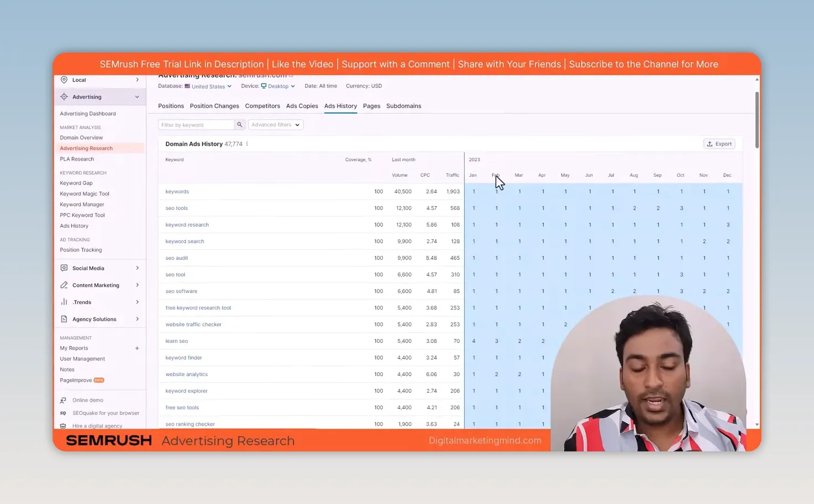The image size is (814, 504).
Task: Click the Local pin icon in sidebar
Action: coord(64,80)
